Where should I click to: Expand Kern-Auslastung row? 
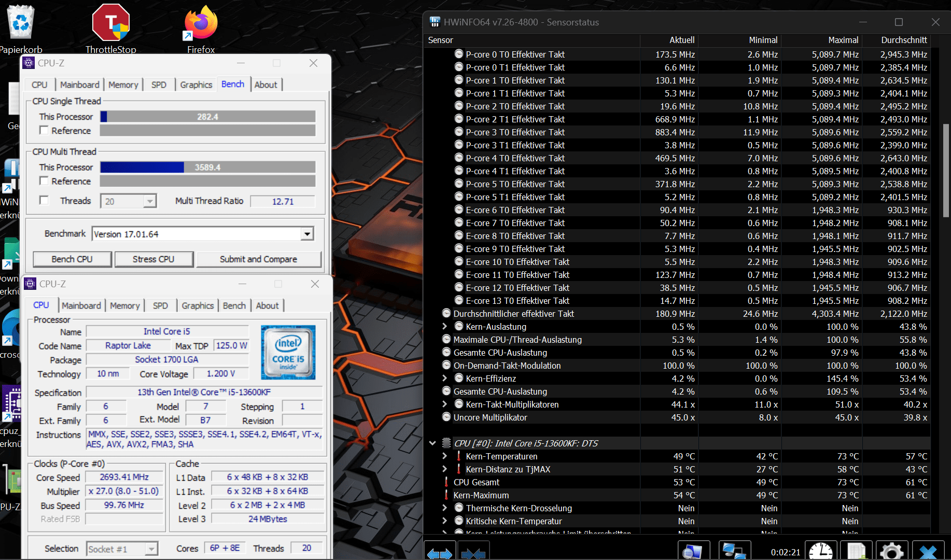click(444, 326)
